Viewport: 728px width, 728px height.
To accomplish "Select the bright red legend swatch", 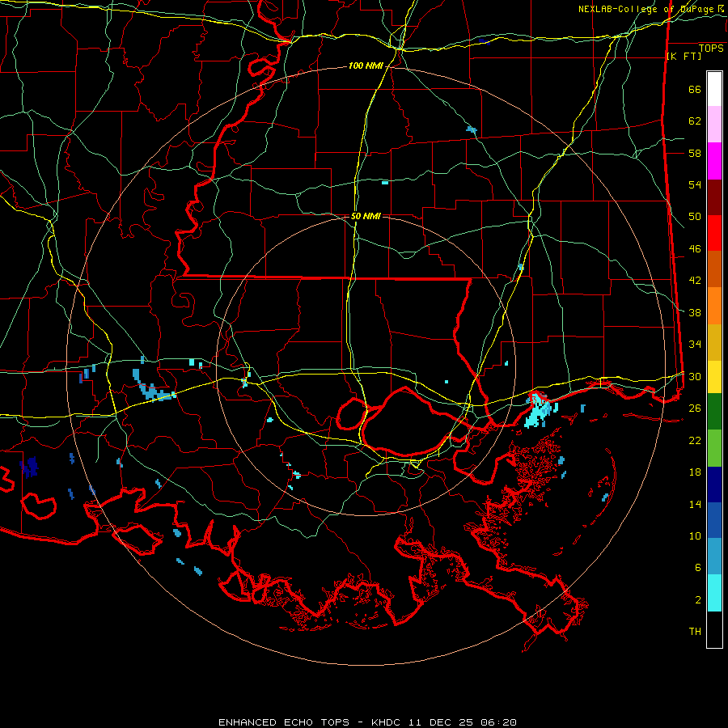I will click(714, 233).
